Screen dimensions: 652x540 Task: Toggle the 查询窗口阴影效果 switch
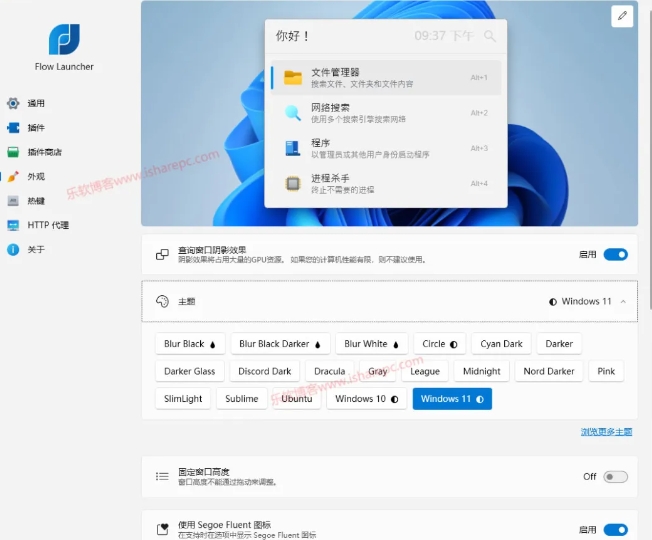point(615,254)
